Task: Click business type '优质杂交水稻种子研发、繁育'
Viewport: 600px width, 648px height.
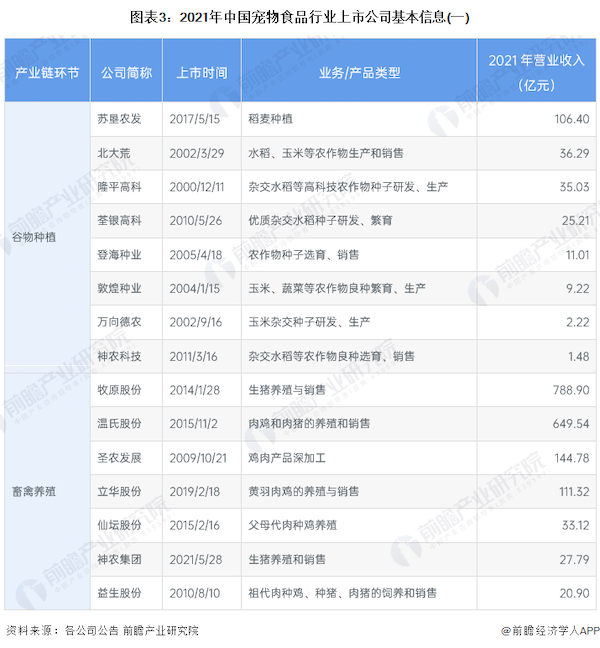Action: [320, 221]
